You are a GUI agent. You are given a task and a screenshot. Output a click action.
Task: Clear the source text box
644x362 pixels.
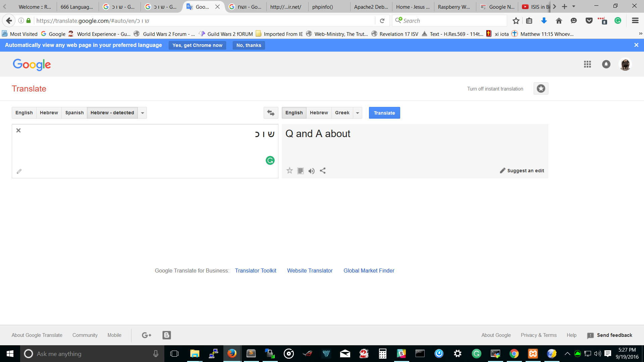tap(18, 130)
